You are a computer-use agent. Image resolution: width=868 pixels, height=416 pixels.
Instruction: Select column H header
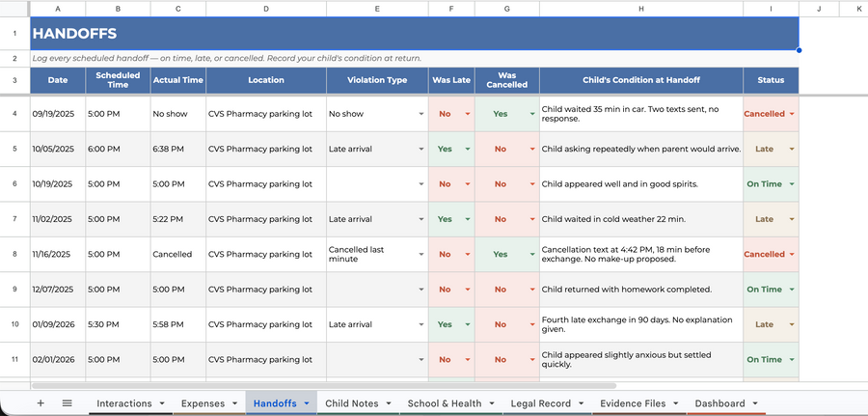coord(641,9)
